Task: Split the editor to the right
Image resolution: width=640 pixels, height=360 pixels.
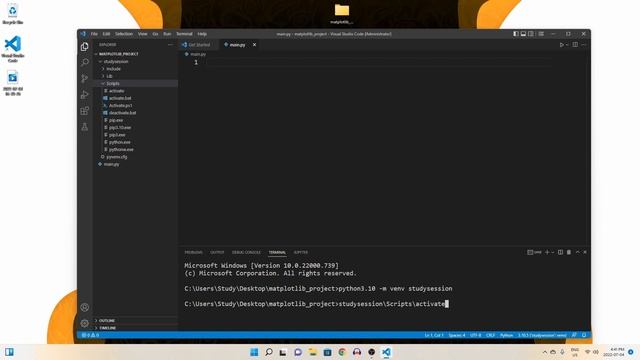Action: coord(575,45)
